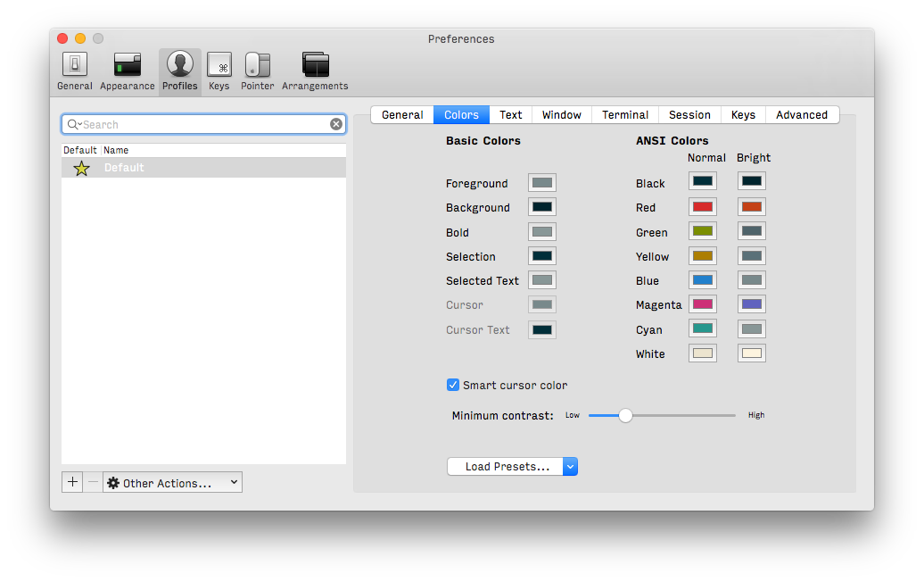The image size is (924, 582).
Task: Click the Name column header
Action: point(116,150)
